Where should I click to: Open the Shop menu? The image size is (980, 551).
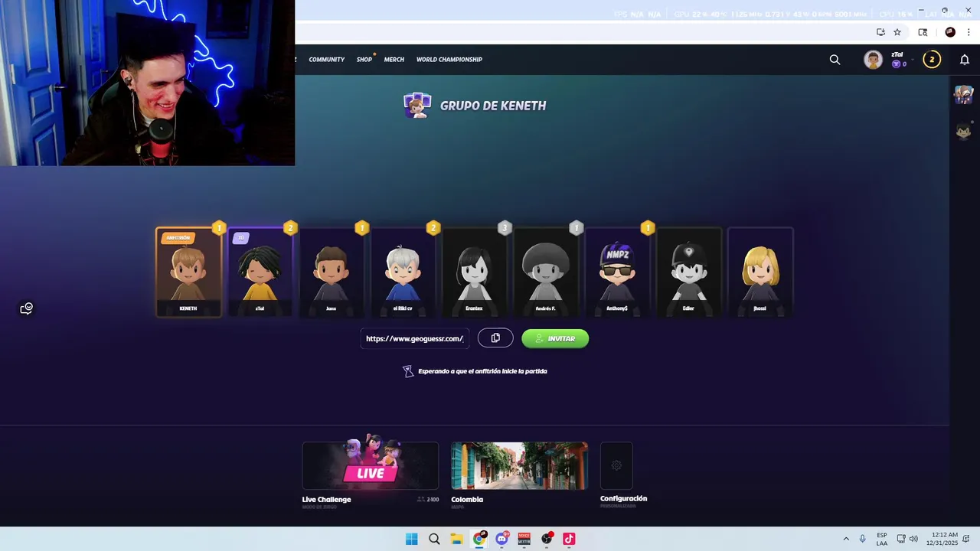[x=364, y=60]
